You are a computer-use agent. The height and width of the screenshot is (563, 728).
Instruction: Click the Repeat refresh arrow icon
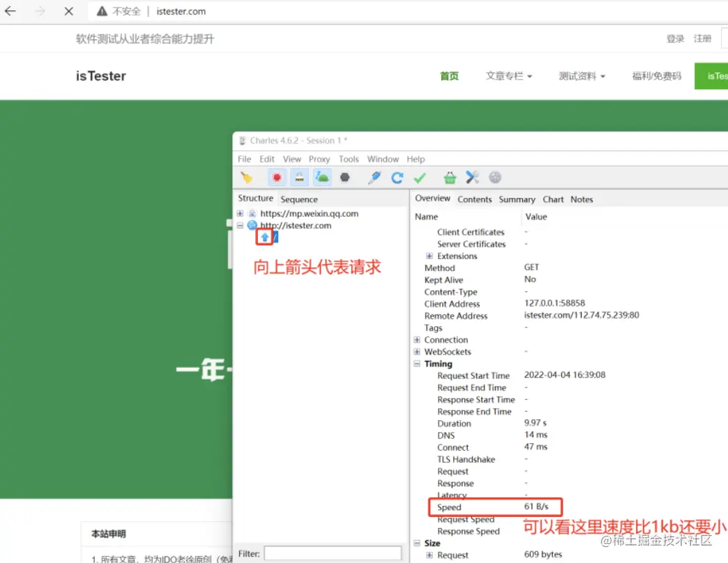pyautogui.click(x=397, y=178)
